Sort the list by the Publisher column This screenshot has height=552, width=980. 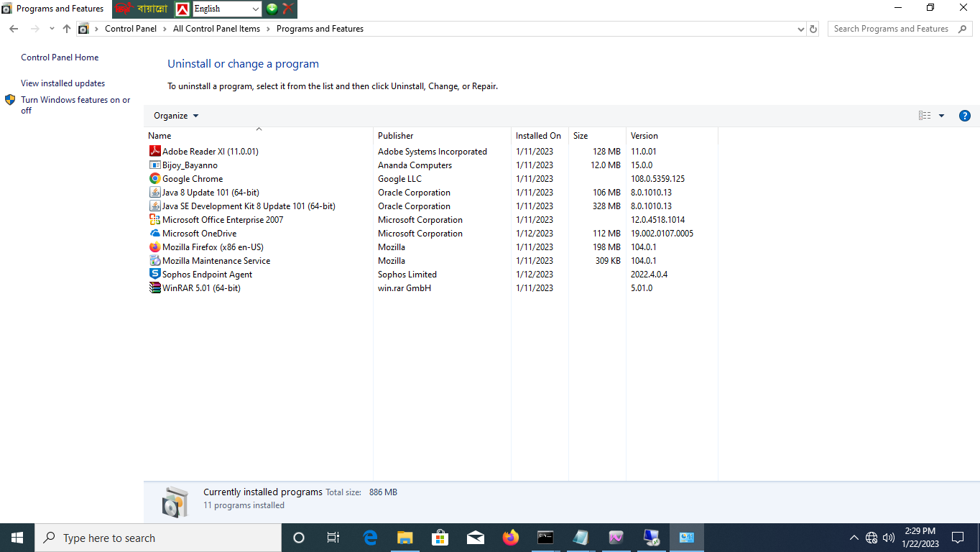pos(442,135)
